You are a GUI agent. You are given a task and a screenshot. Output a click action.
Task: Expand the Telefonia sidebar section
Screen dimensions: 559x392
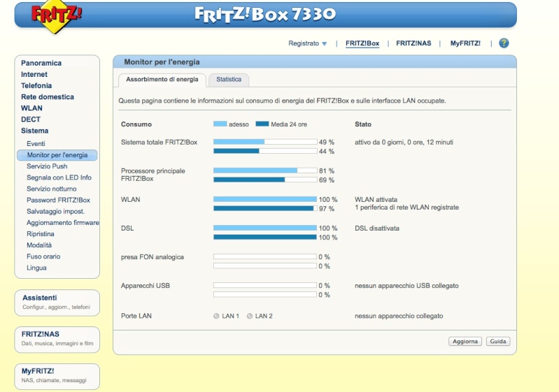coord(36,85)
